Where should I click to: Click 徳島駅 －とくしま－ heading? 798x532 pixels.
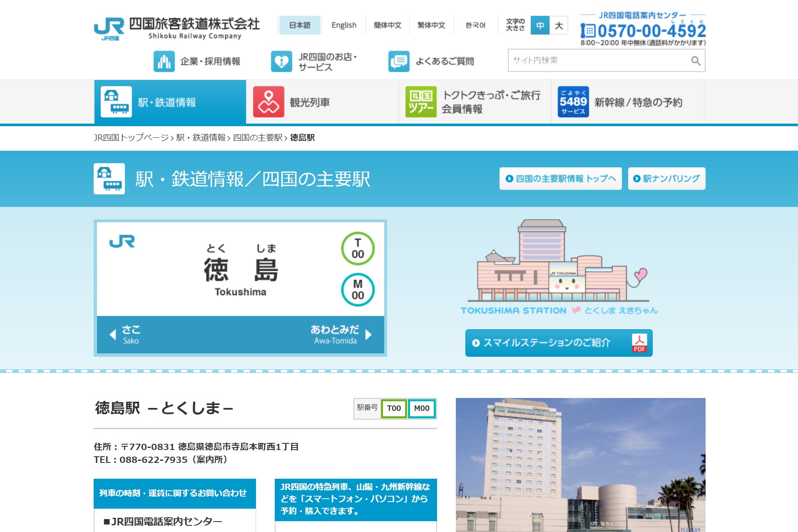click(x=164, y=408)
